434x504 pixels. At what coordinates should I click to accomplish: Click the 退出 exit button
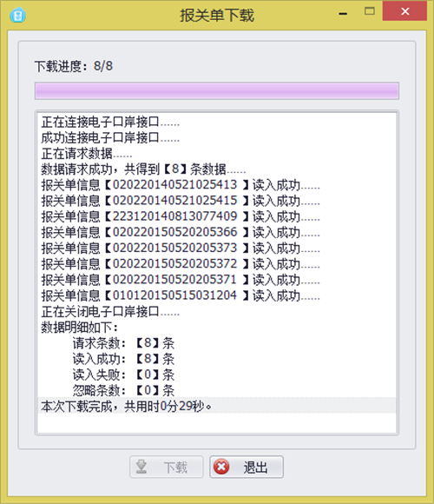tap(247, 467)
